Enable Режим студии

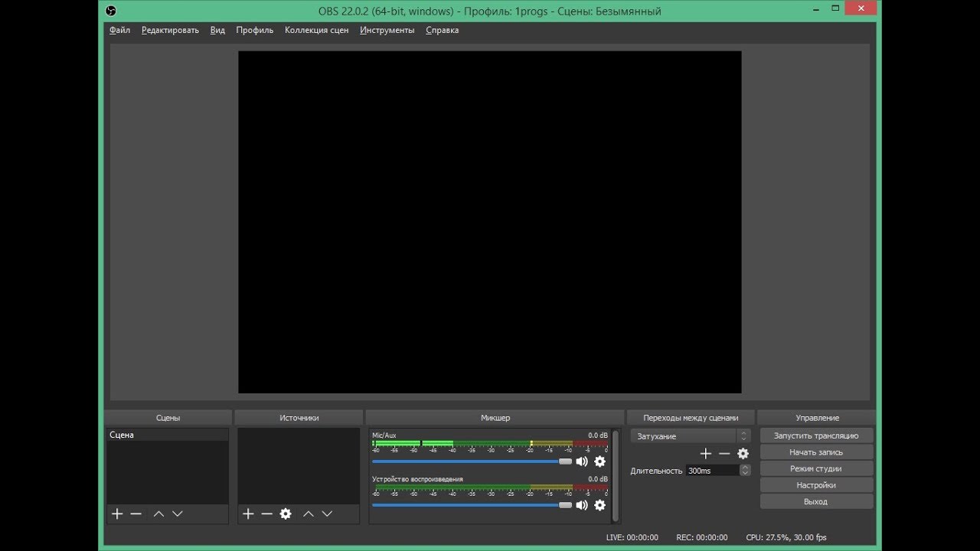click(816, 468)
